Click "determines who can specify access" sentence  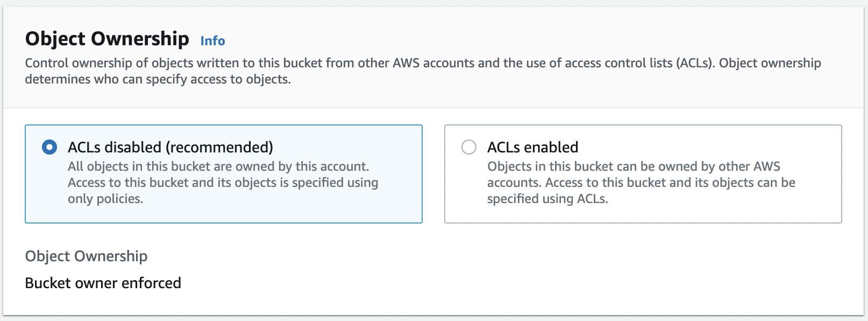(129, 79)
